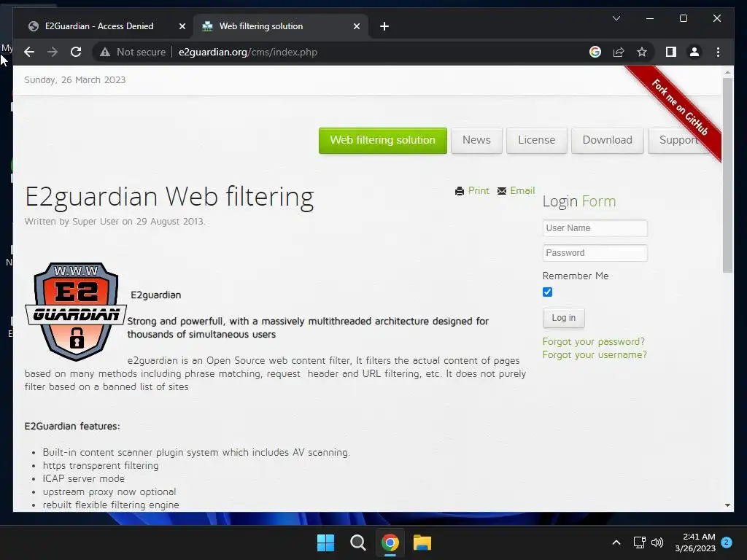Uncheck the Remember Me checkbox

[x=547, y=292]
